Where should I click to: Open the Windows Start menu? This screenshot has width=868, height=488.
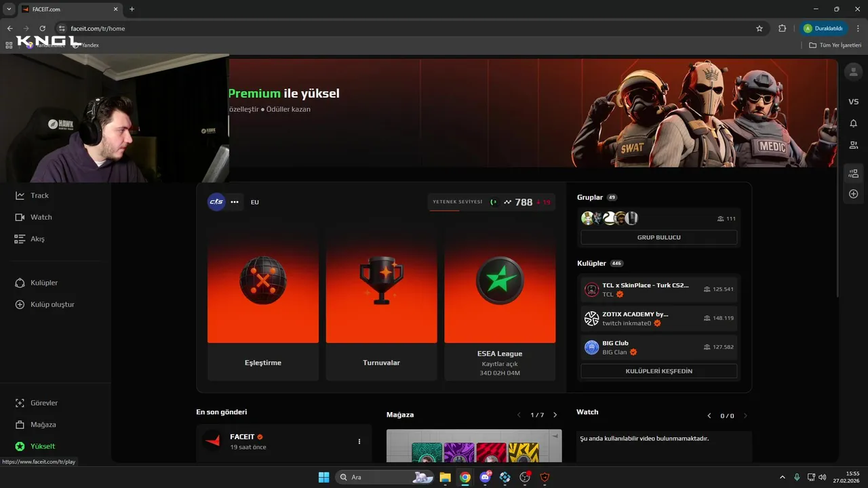[x=323, y=477]
